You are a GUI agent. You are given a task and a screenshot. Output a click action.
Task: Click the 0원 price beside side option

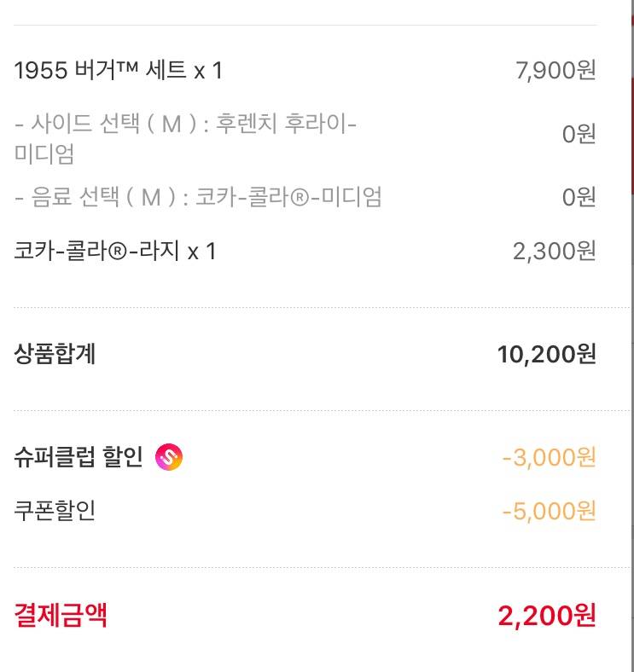[579, 134]
